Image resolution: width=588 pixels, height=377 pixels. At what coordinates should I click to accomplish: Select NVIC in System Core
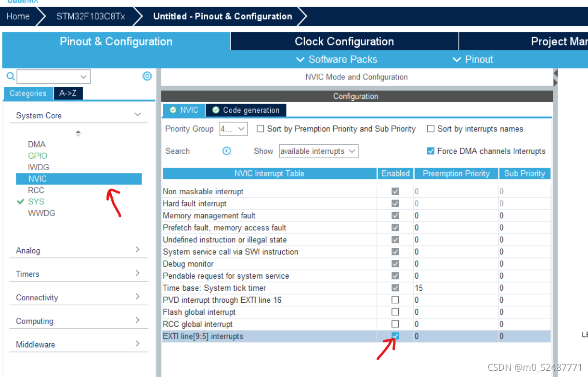(79, 179)
